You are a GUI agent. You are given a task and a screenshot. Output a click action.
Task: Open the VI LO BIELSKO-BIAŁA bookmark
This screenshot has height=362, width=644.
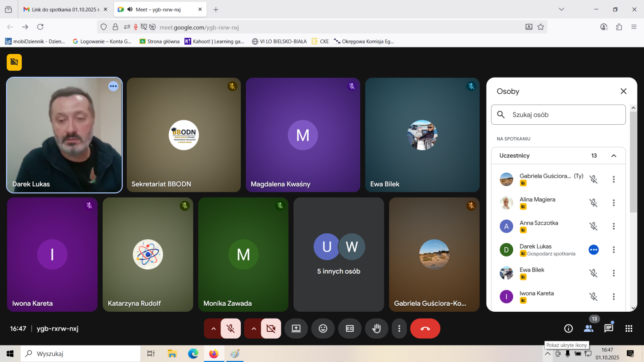(279, 41)
